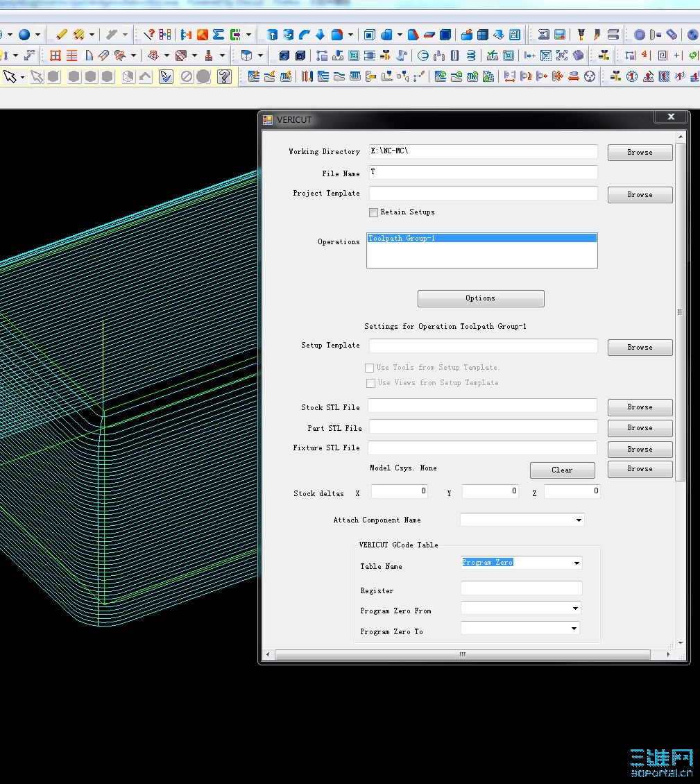The image size is (700, 784).
Task: Open dropdown arrow next to cursor tool
Action: click(x=22, y=77)
